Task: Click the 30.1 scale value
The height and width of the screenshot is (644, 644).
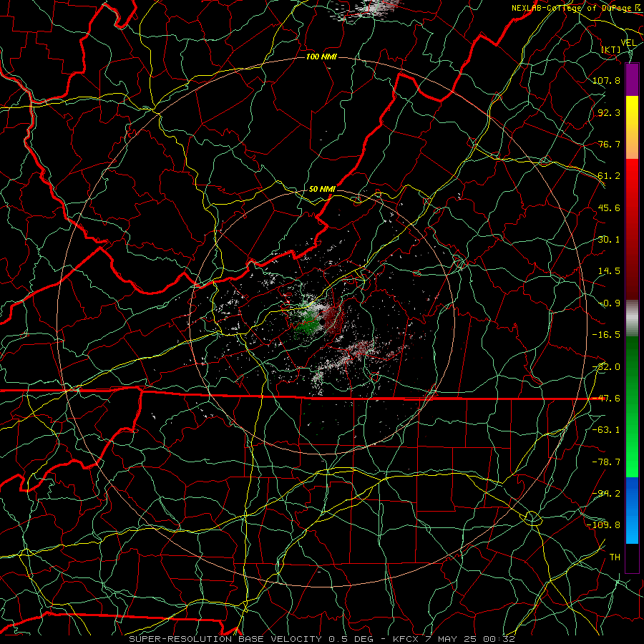Action: click(x=609, y=240)
